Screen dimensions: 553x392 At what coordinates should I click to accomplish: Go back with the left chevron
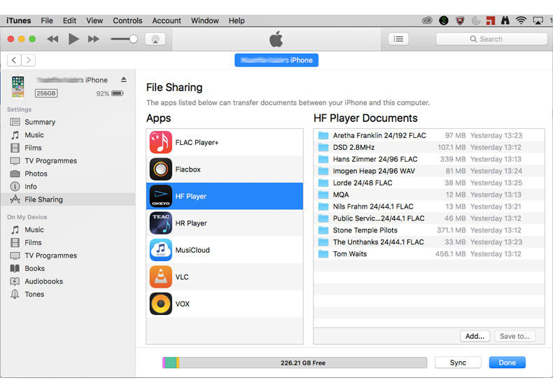pos(14,60)
